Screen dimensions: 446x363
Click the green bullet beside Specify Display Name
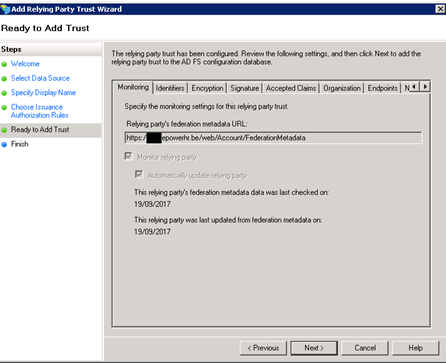(x=4, y=93)
